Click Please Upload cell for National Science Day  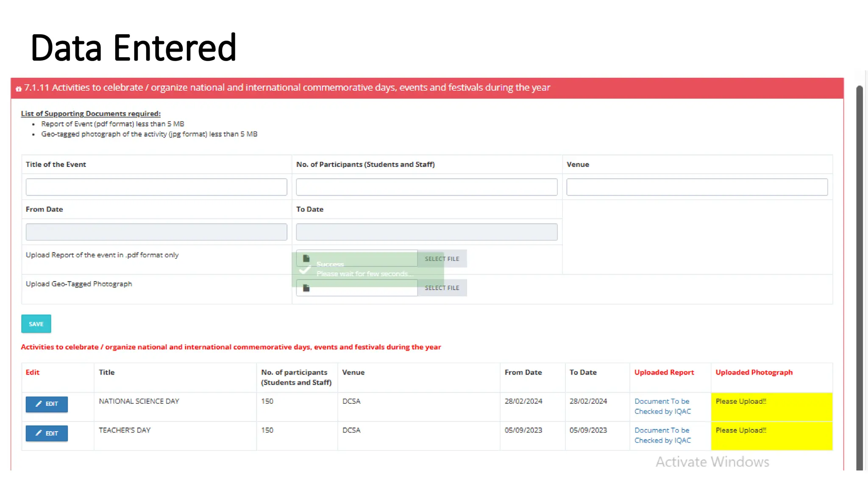(x=771, y=406)
